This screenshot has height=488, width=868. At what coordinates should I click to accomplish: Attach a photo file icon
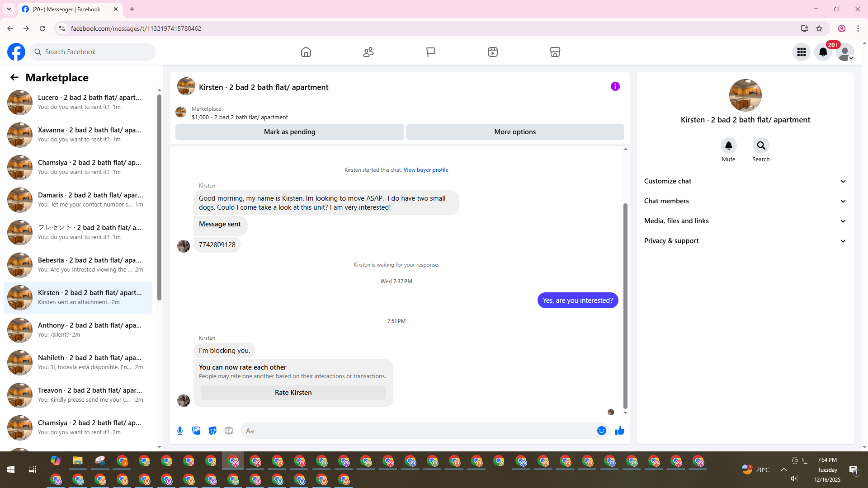click(x=196, y=431)
